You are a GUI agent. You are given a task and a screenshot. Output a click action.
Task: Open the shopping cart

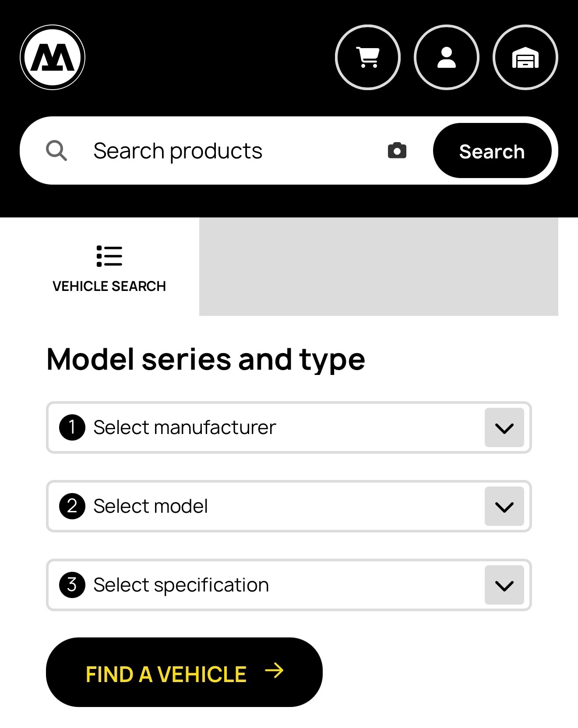pos(368,57)
